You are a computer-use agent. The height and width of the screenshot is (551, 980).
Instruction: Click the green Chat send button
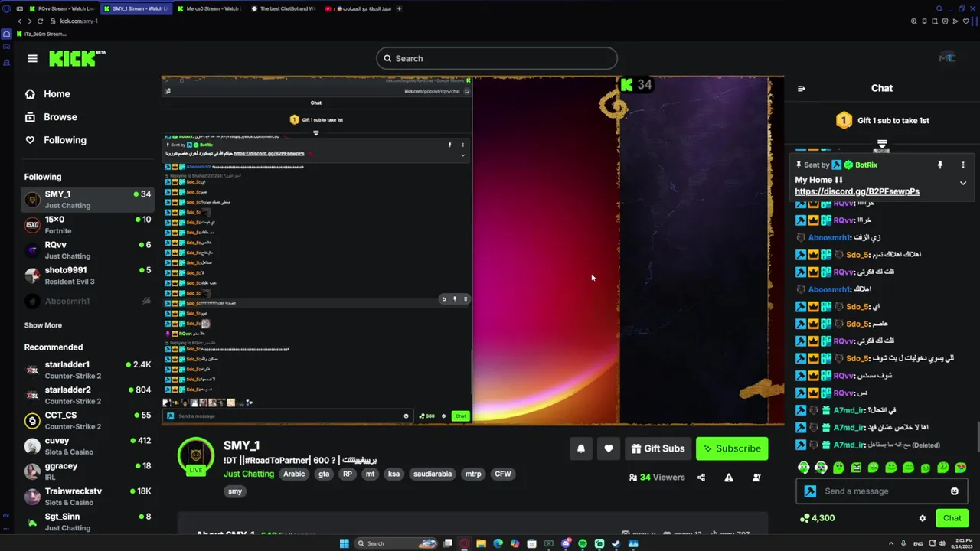point(952,518)
